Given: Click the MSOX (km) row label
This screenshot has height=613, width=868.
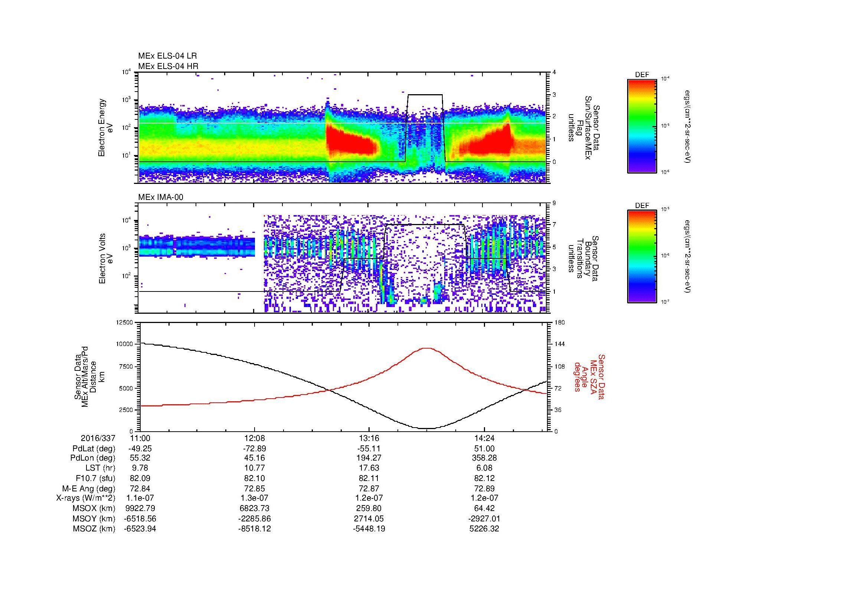Looking at the screenshot, I should pyautogui.click(x=94, y=508).
